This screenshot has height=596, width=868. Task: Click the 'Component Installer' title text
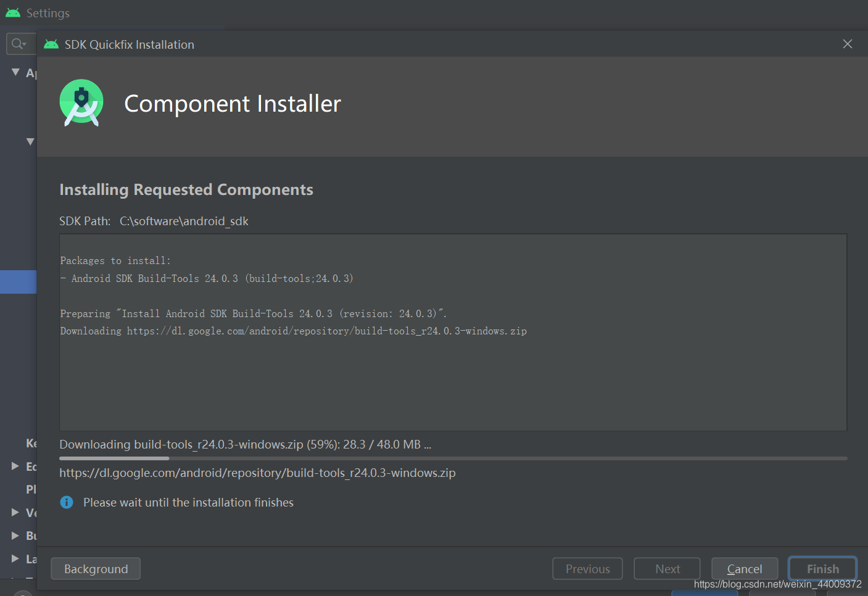coord(233,103)
